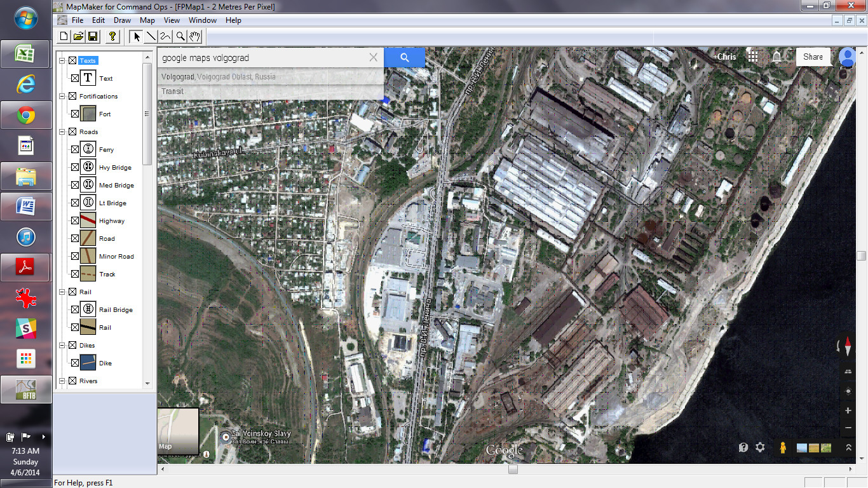Open the Edit menu
868x488 pixels.
point(98,20)
